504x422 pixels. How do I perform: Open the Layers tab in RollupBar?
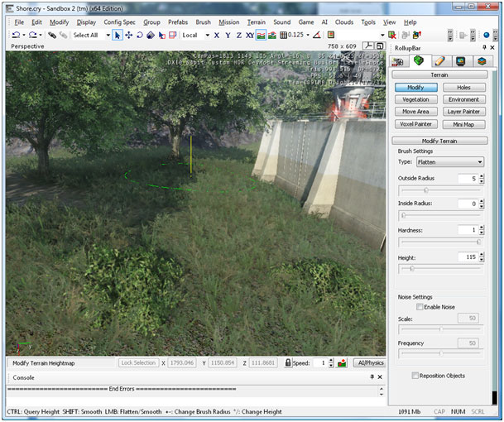click(481, 61)
